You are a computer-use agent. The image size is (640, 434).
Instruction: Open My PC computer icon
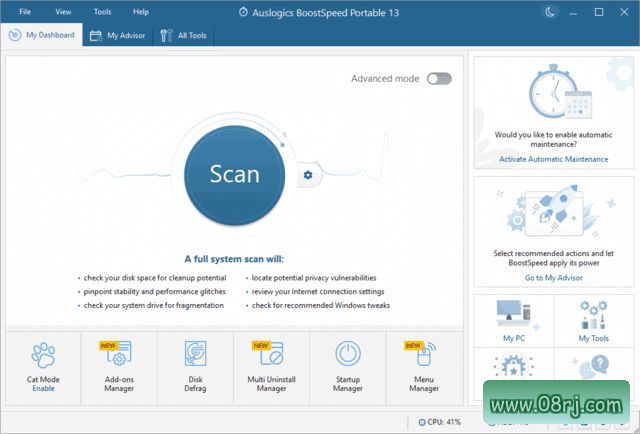click(x=513, y=314)
